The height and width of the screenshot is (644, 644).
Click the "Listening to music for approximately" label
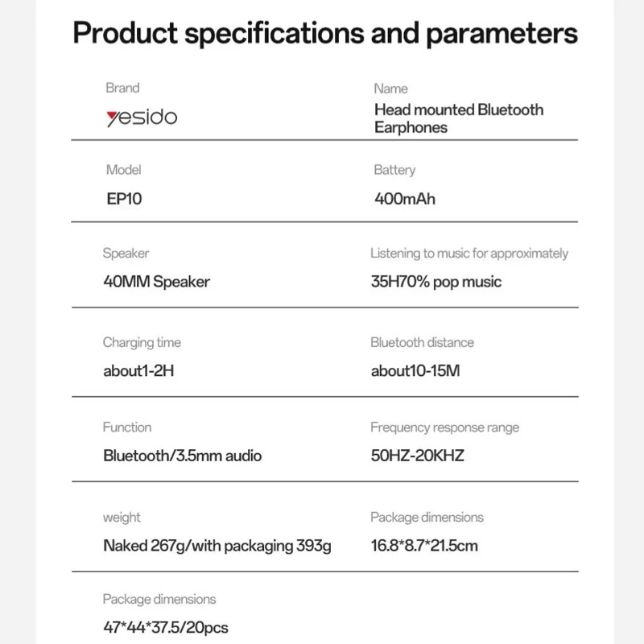click(469, 254)
